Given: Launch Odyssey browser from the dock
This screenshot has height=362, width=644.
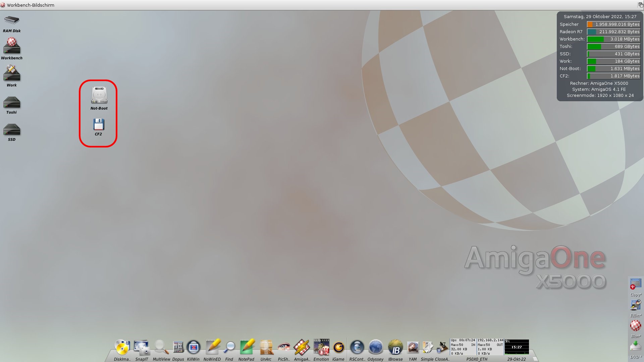Looking at the screenshot, I should pyautogui.click(x=375, y=347).
